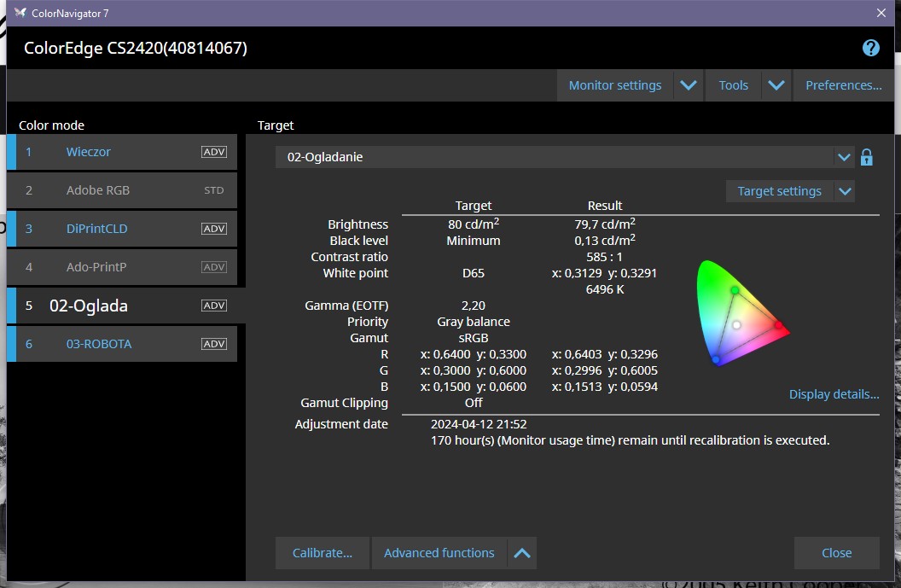Click the ADV badge on 03-ROBOTA mode
This screenshot has width=901, height=588.
213,344
